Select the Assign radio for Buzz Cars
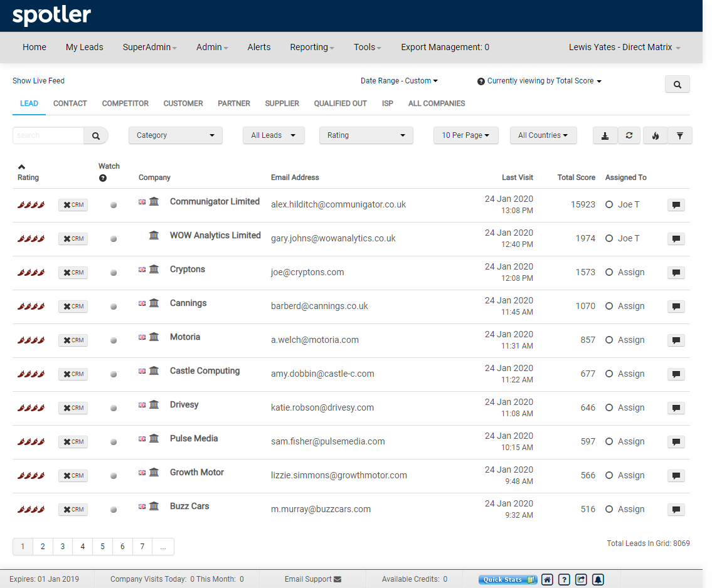 609,509
